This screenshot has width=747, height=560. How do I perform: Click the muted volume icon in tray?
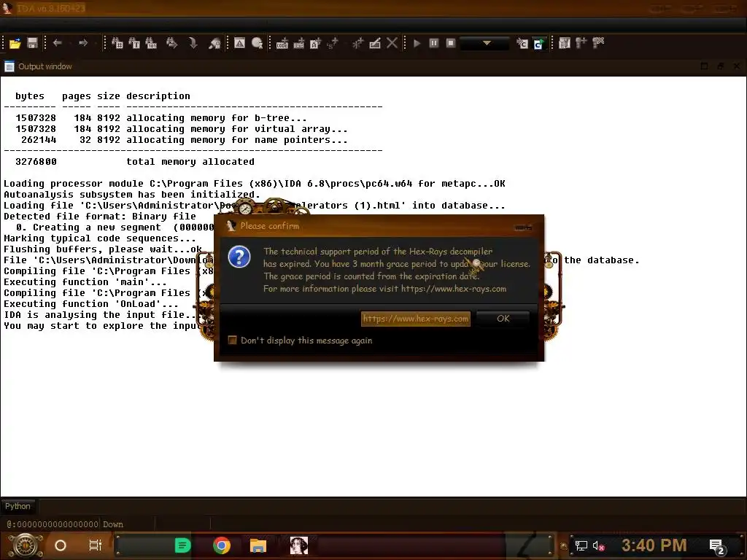click(599, 545)
